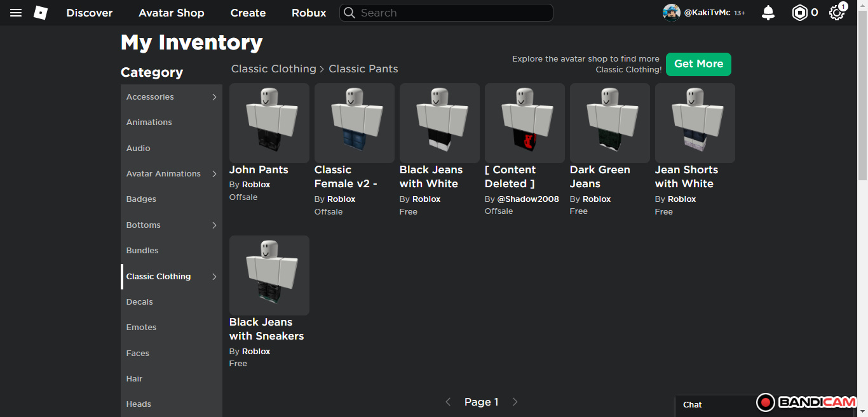Go to next inventory page arrow

tap(515, 402)
